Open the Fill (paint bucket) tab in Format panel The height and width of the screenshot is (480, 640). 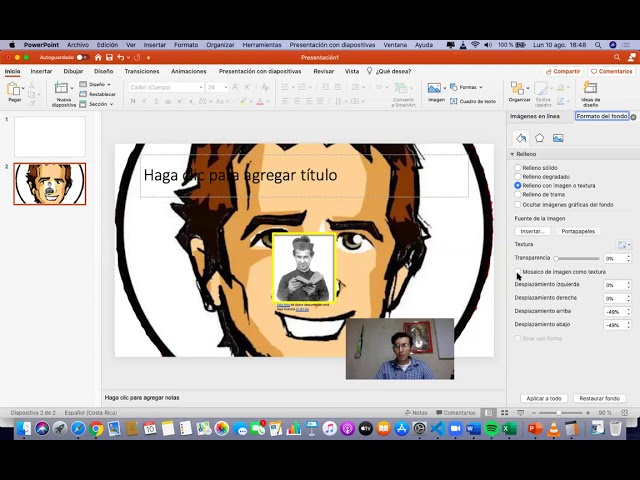(521, 138)
